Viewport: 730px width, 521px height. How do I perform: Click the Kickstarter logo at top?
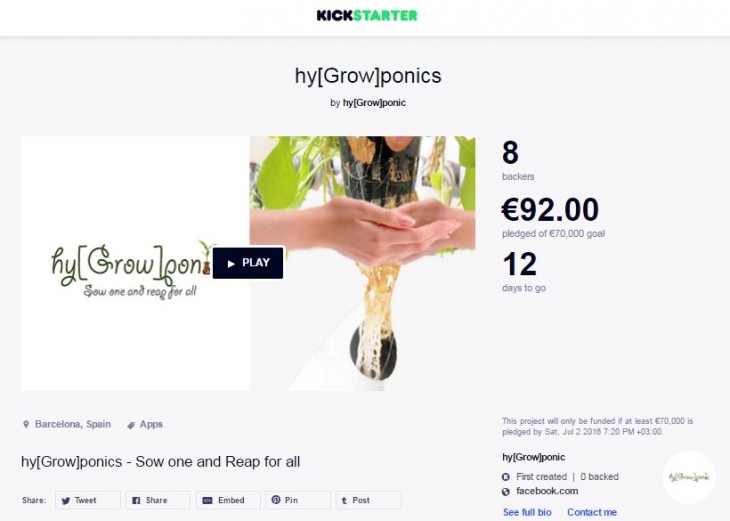367,15
